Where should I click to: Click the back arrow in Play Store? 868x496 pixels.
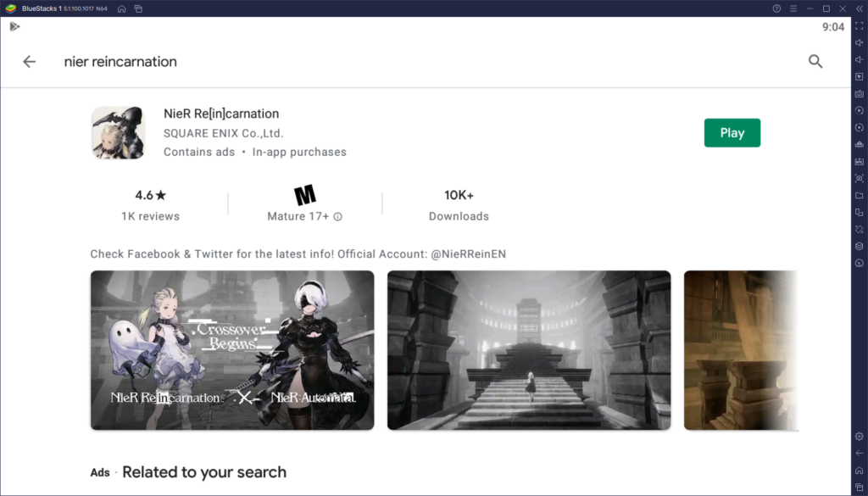coord(30,61)
